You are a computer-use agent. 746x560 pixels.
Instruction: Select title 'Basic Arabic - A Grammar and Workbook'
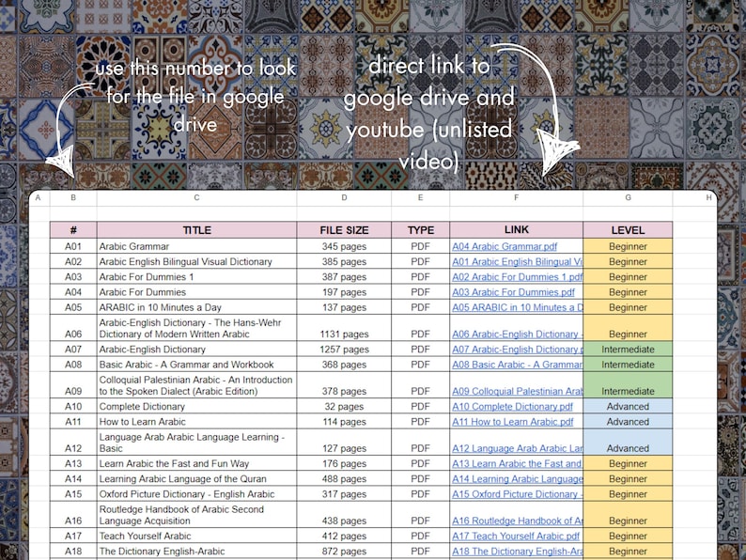(x=196, y=365)
